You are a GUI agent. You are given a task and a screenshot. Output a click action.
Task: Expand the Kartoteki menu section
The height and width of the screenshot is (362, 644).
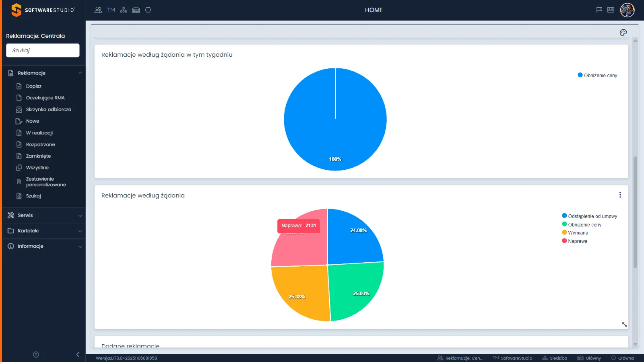pos(44,231)
